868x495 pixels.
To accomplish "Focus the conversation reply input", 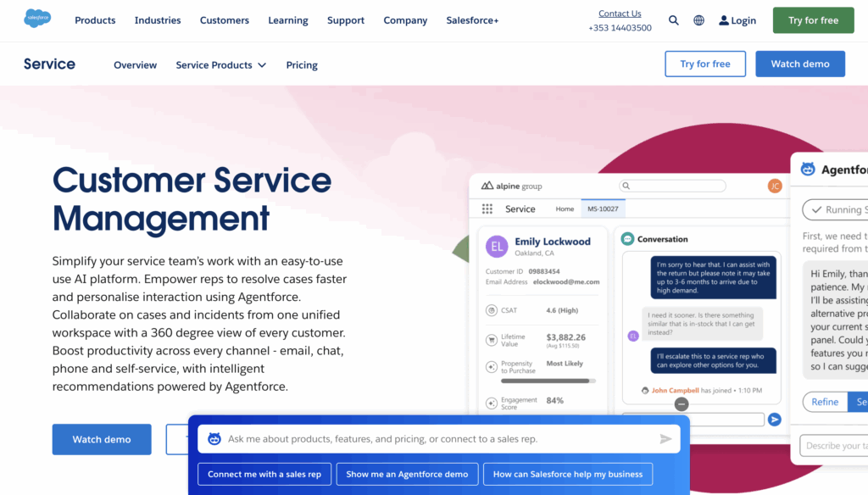I will [693, 420].
